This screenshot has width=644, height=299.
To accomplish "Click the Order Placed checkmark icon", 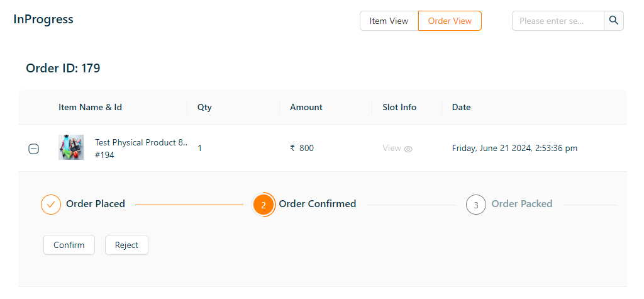I will 51,205.
